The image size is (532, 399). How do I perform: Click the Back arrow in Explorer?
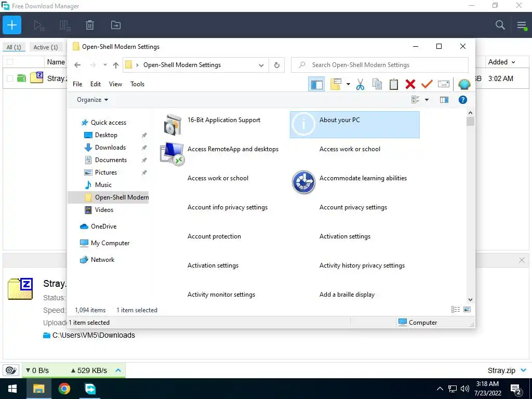(77, 65)
